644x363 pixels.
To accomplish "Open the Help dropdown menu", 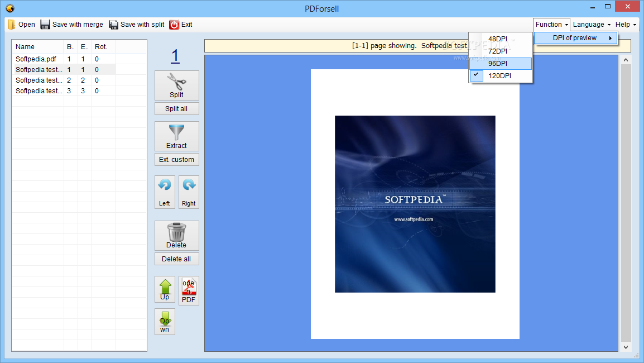I will click(x=626, y=25).
